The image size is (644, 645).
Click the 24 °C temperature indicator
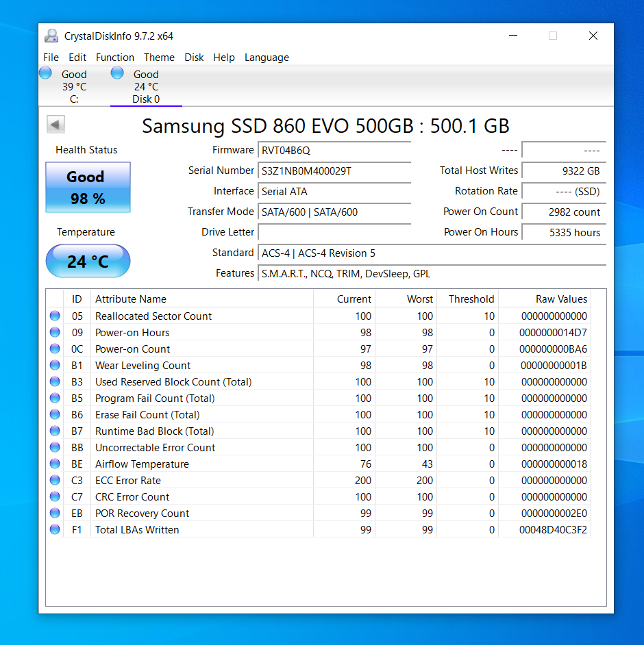pyautogui.click(x=88, y=261)
